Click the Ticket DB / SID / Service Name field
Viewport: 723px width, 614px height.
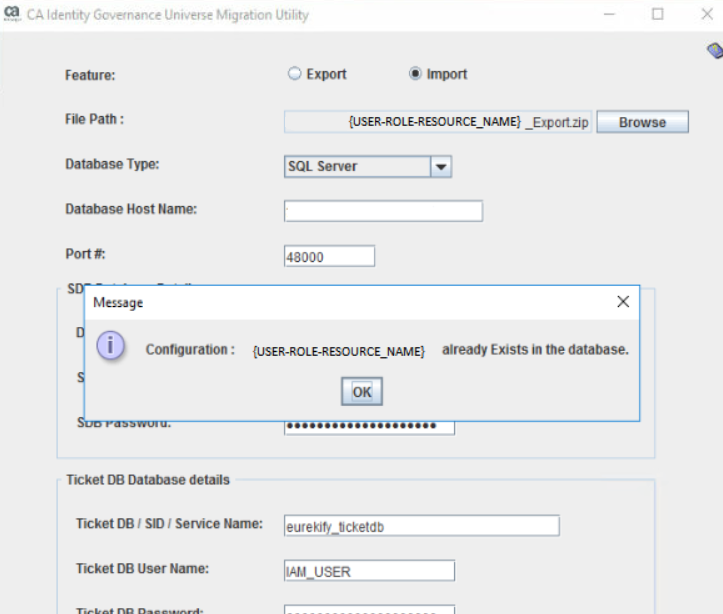[x=421, y=526]
